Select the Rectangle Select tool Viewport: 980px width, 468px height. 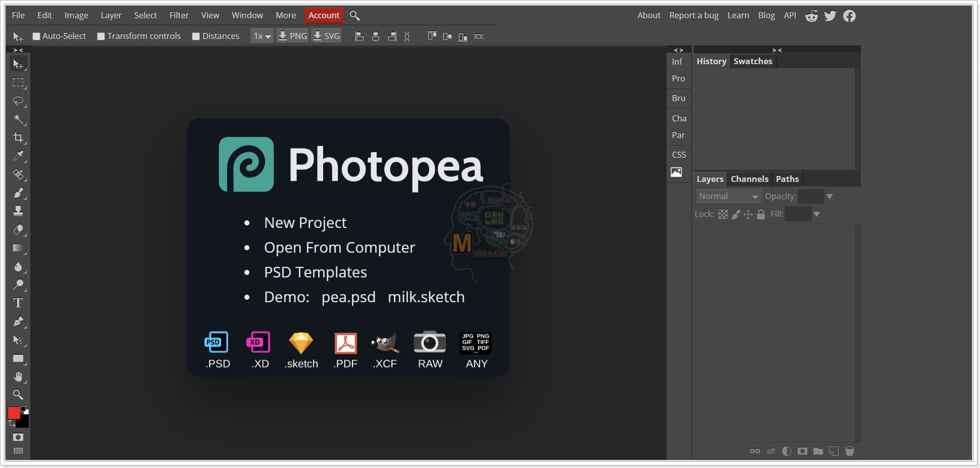click(x=18, y=83)
